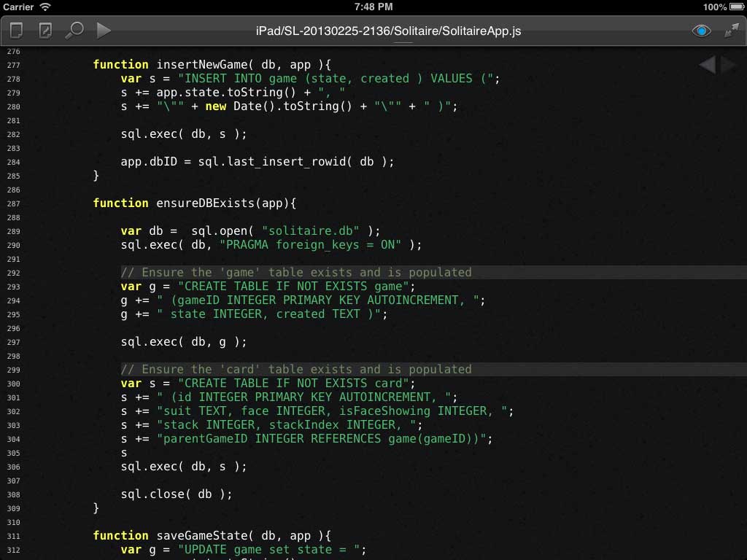Click the 'stack INTEGER, stackIndex INTEGER' line
This screenshot has height=560, width=747.
[x=271, y=425]
